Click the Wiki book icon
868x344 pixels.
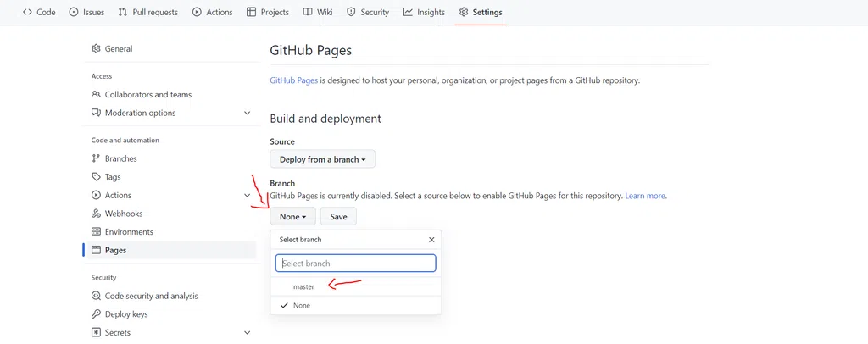(x=308, y=12)
